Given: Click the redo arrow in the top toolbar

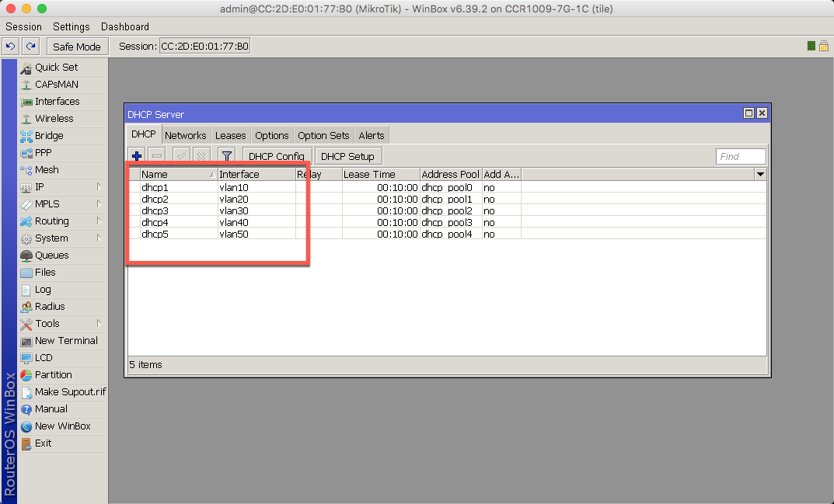Looking at the screenshot, I should pos(31,47).
